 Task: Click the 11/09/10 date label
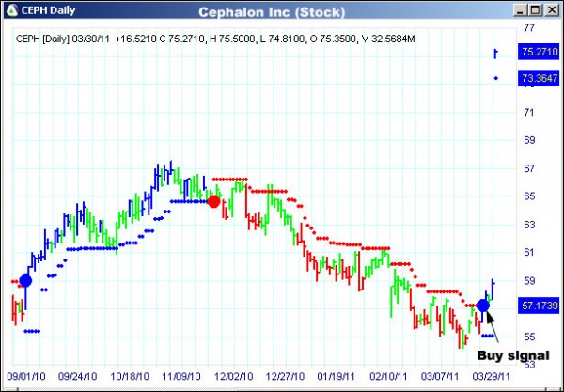click(x=181, y=377)
